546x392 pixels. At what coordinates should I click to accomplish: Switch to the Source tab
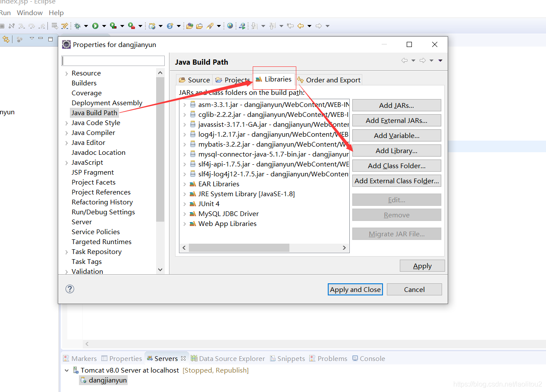195,80
